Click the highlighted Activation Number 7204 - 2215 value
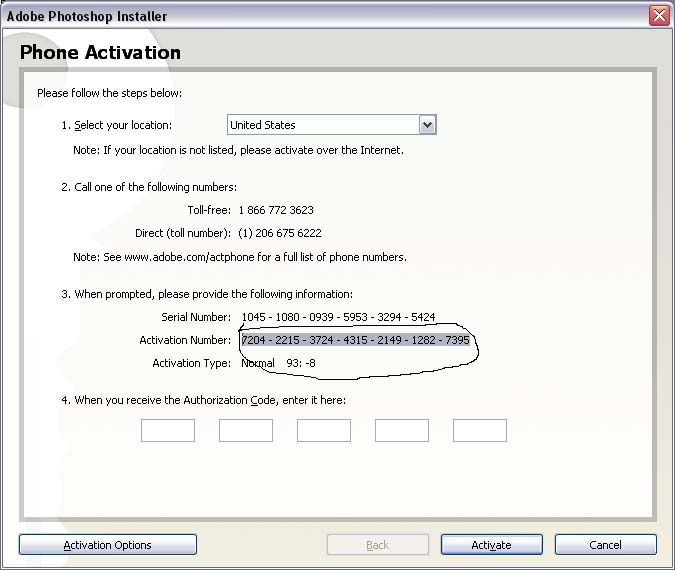Image resolution: width=675 pixels, height=570 pixels. coord(355,340)
